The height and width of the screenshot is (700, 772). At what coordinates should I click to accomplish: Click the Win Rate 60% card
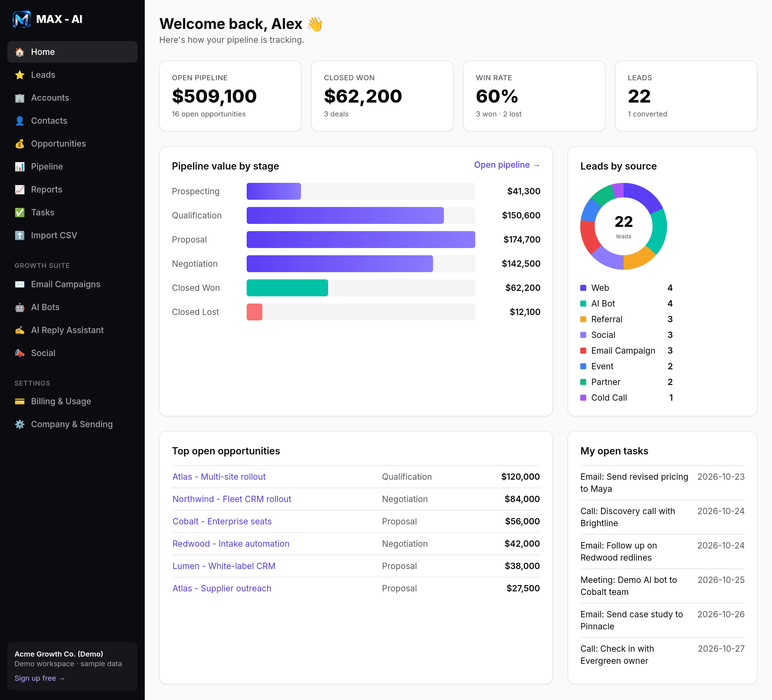(x=534, y=96)
